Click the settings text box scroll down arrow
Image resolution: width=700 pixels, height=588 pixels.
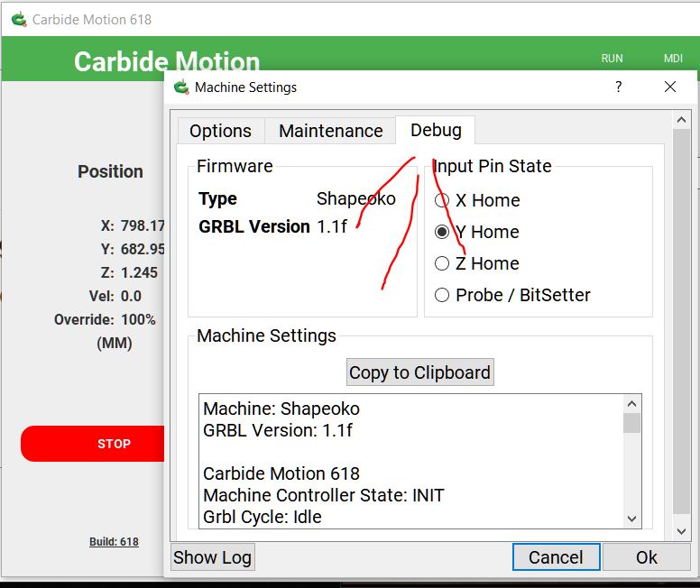point(631,519)
